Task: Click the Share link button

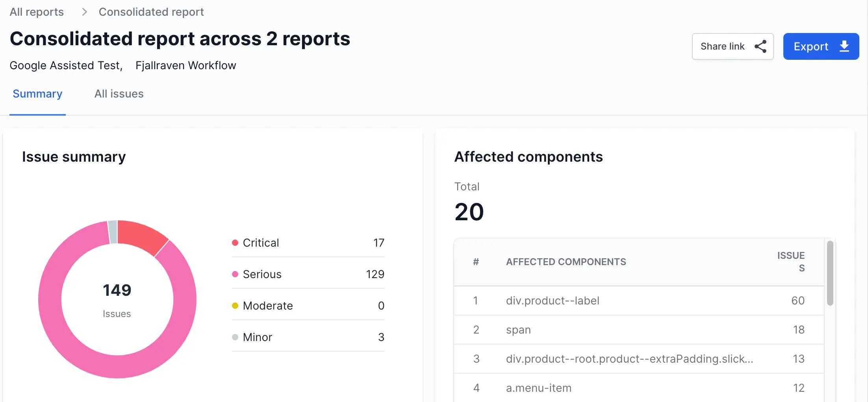Action: [733, 46]
